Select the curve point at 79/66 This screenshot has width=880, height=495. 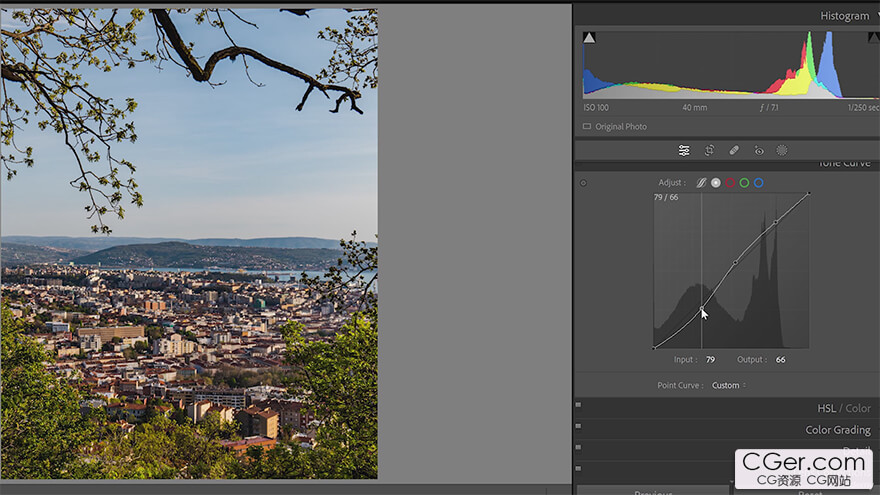click(702, 308)
